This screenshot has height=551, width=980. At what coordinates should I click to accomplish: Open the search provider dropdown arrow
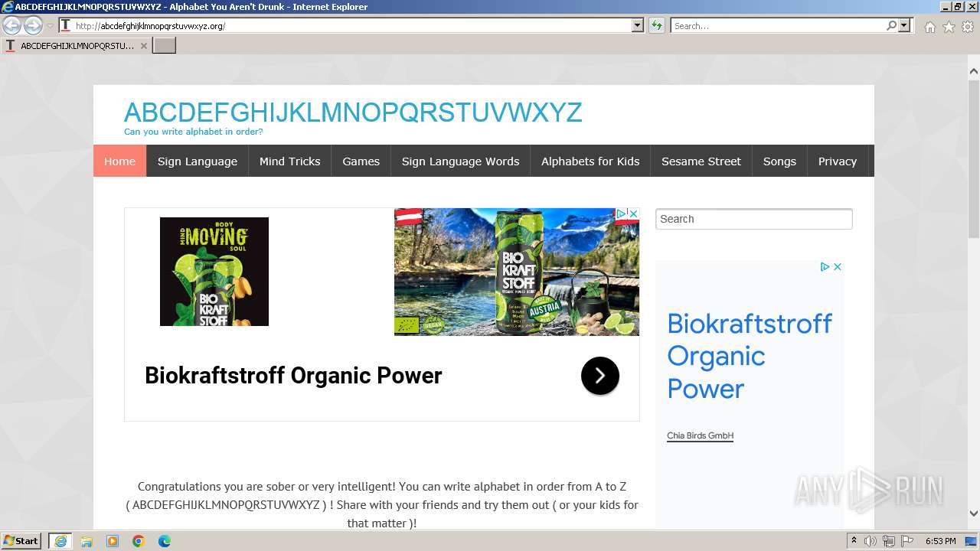[x=904, y=25]
